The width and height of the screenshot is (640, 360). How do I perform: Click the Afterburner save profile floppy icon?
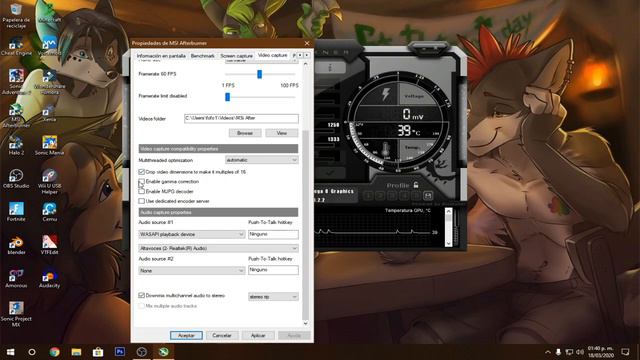pos(428,196)
